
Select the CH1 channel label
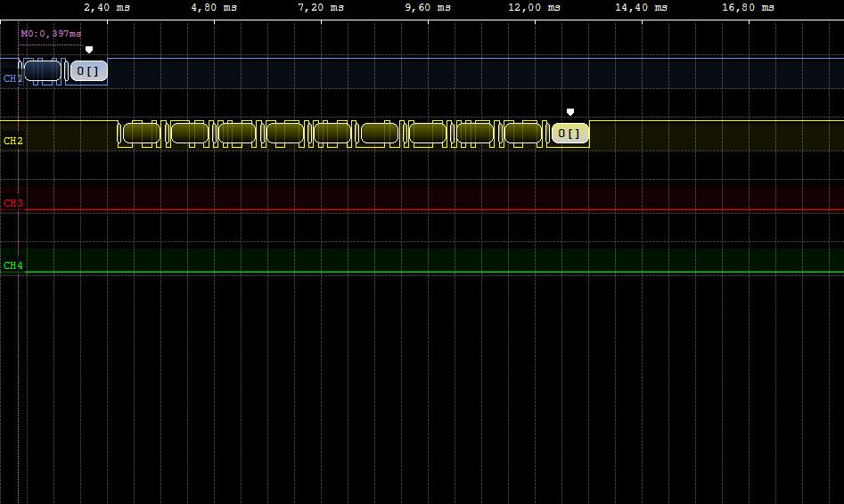coord(12,78)
